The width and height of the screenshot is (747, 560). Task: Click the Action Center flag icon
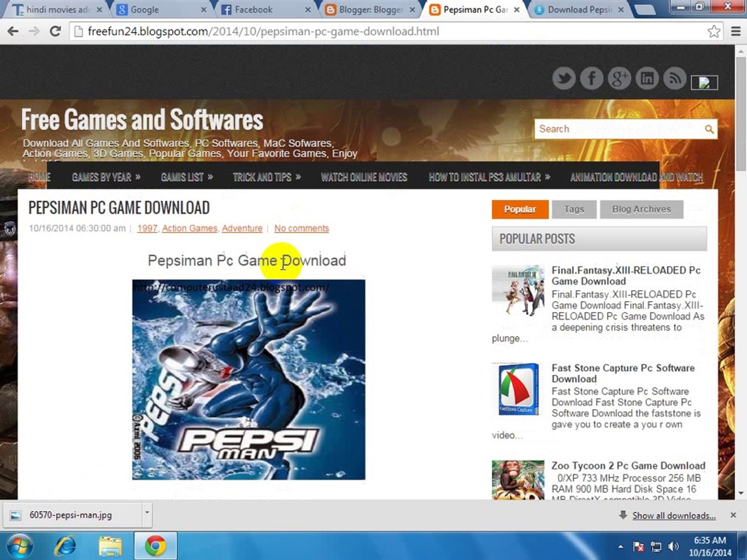(x=639, y=547)
